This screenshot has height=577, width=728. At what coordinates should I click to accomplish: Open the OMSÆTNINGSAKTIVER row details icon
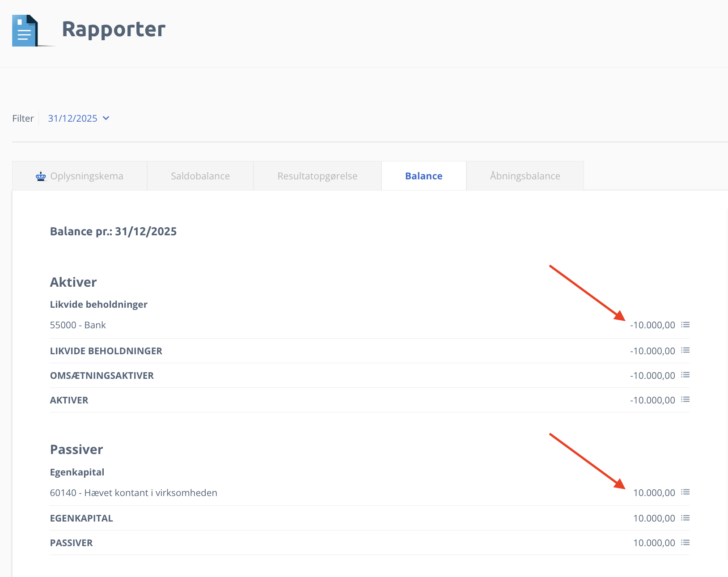685,375
